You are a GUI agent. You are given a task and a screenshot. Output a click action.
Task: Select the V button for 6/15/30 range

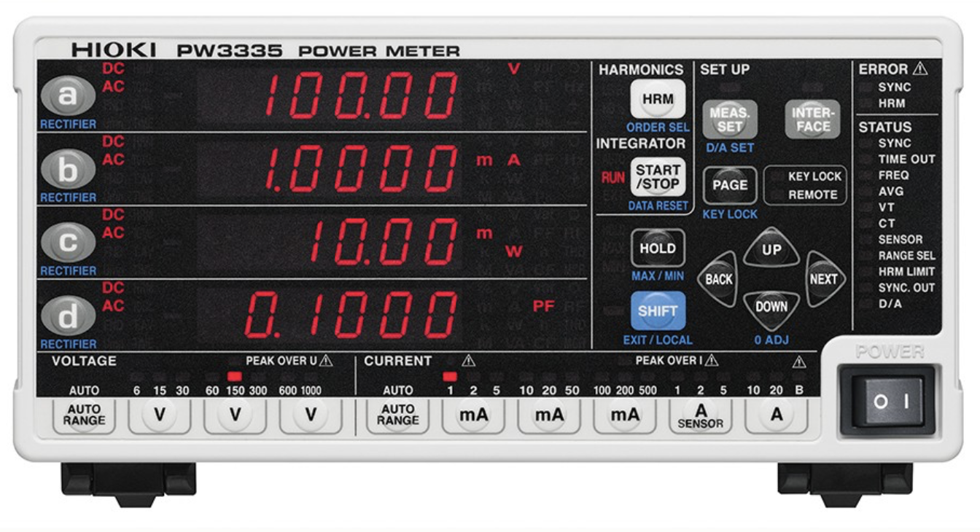click(x=159, y=415)
